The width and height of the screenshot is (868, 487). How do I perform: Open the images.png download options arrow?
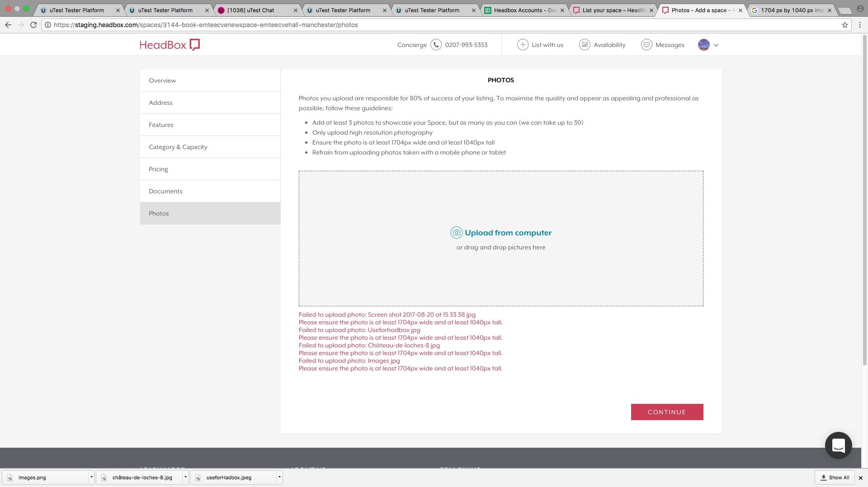pos(91,477)
